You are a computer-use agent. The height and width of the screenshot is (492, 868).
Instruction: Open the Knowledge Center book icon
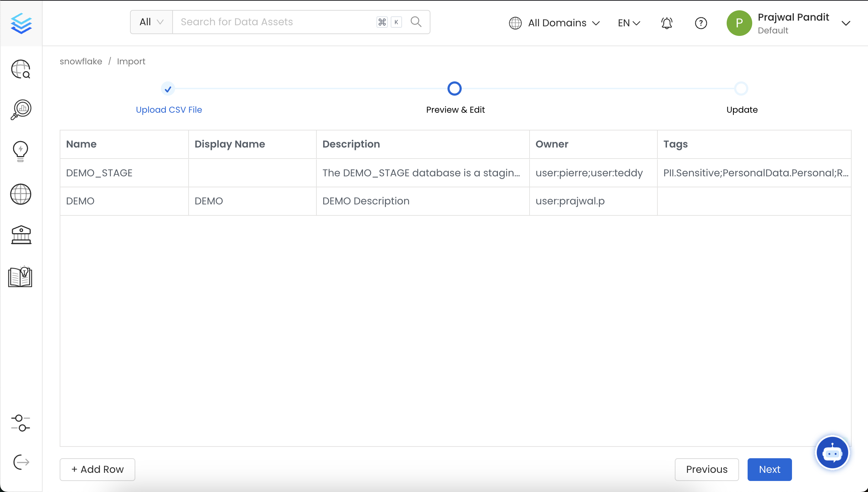click(20, 277)
